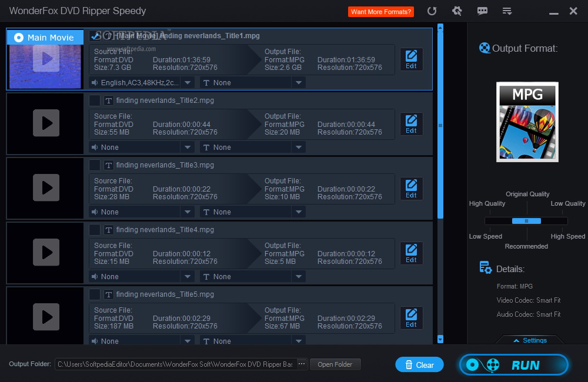
Task: Open the feedback chat bubble icon
Action: (x=482, y=11)
